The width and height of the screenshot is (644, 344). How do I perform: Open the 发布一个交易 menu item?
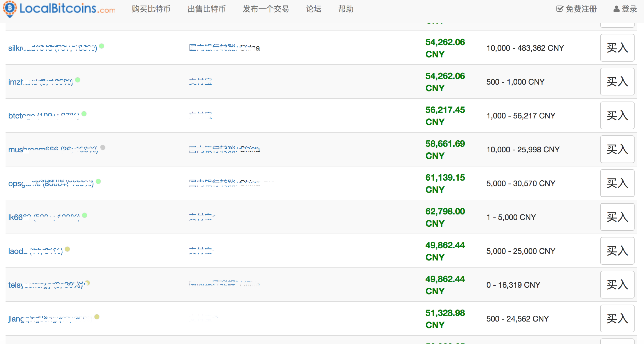click(x=266, y=9)
